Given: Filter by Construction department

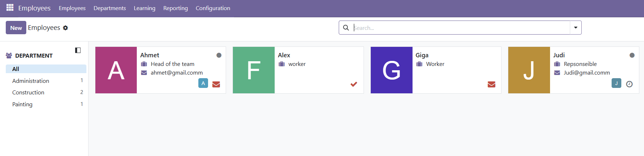Looking at the screenshot, I should (28, 93).
